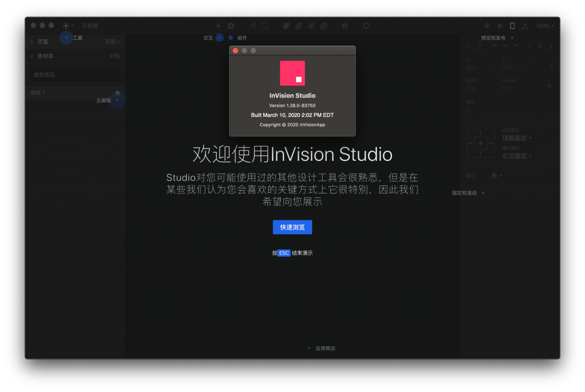Click the distribute vertically icon in inspector
Image resolution: width=585 pixels, height=392 pixels.
(480, 46)
